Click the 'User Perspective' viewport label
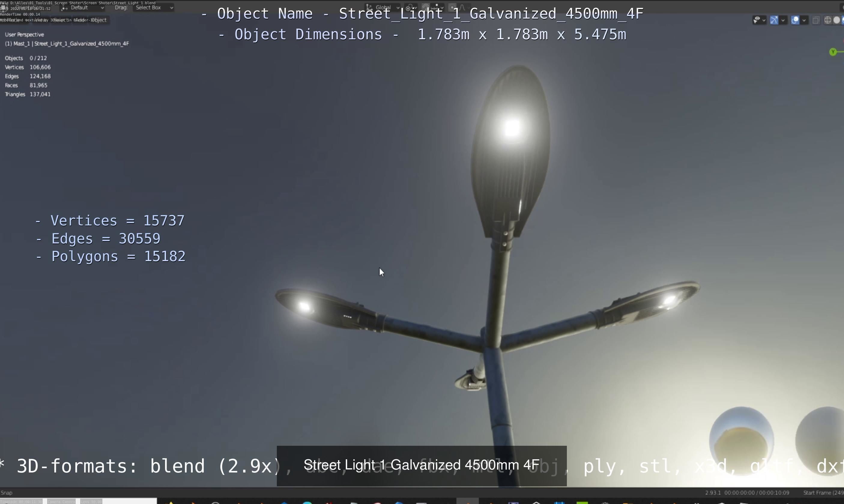This screenshot has width=844, height=504. [x=24, y=35]
